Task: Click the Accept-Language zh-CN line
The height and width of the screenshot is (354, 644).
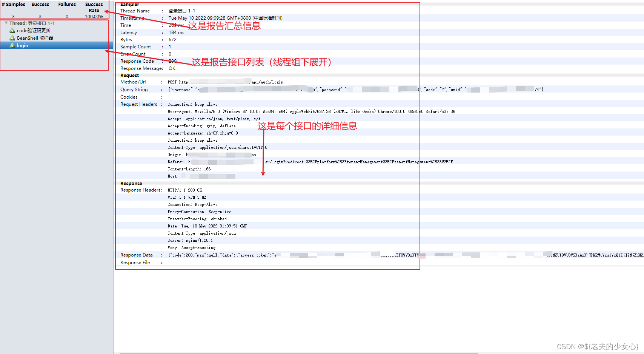Action: [203, 133]
